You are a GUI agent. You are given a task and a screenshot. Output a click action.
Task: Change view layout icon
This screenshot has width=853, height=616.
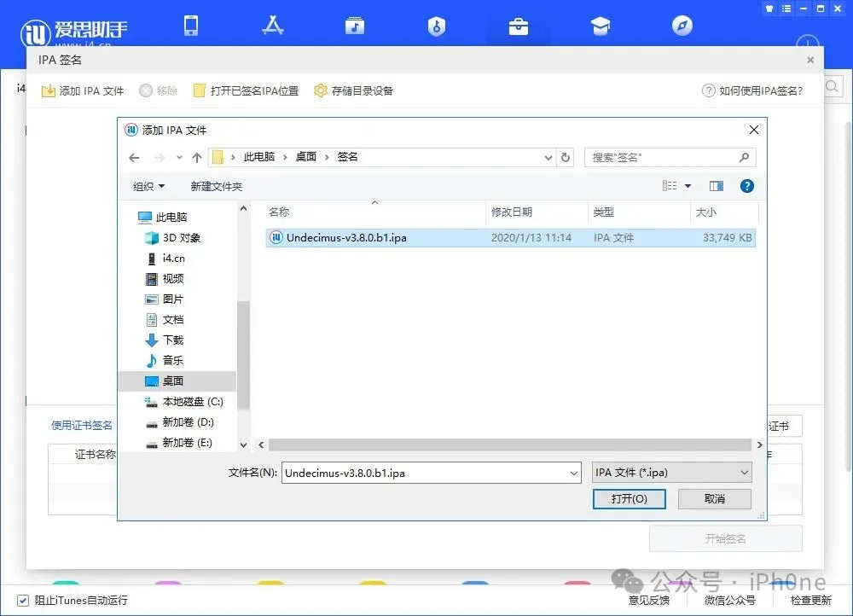point(670,186)
